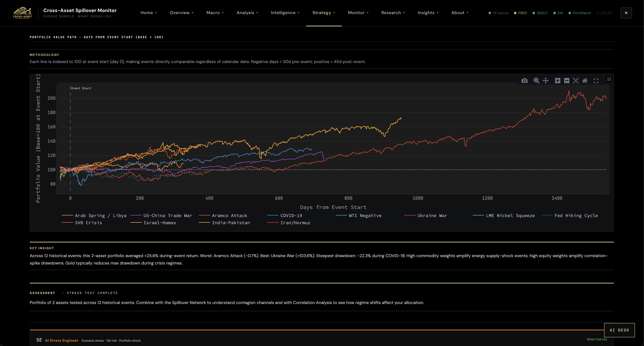This screenshot has height=346, width=644.
Task: Open the chart in fullscreen mode
Action: point(596,81)
